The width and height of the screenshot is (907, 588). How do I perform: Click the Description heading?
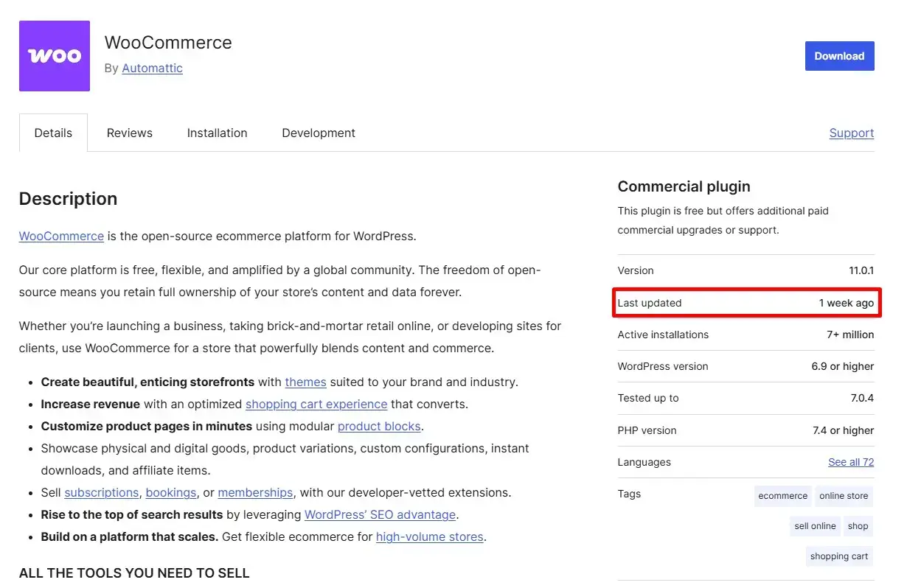[x=68, y=199]
